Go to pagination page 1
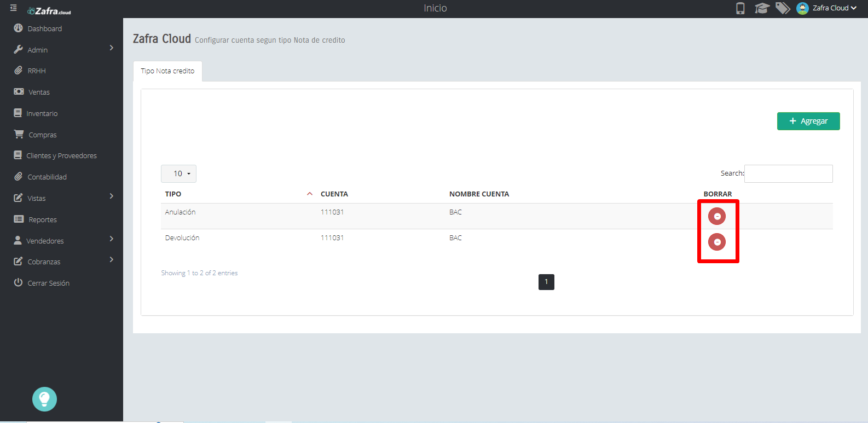 pos(546,282)
